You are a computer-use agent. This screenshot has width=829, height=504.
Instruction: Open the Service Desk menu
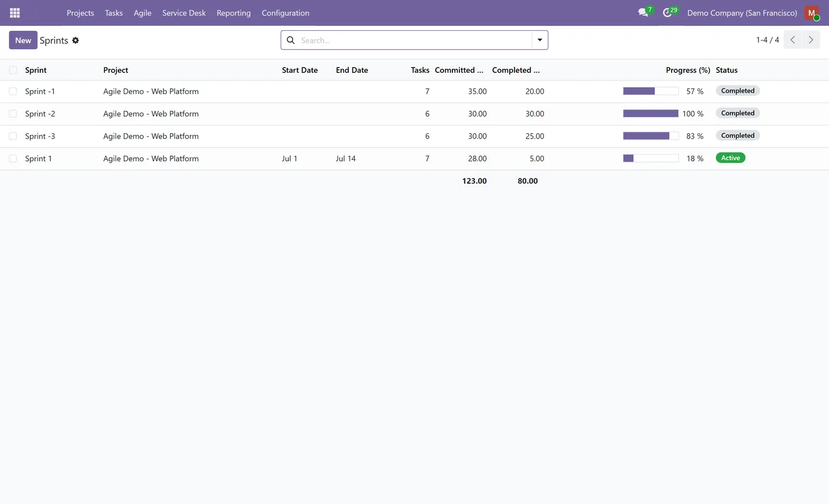(184, 12)
